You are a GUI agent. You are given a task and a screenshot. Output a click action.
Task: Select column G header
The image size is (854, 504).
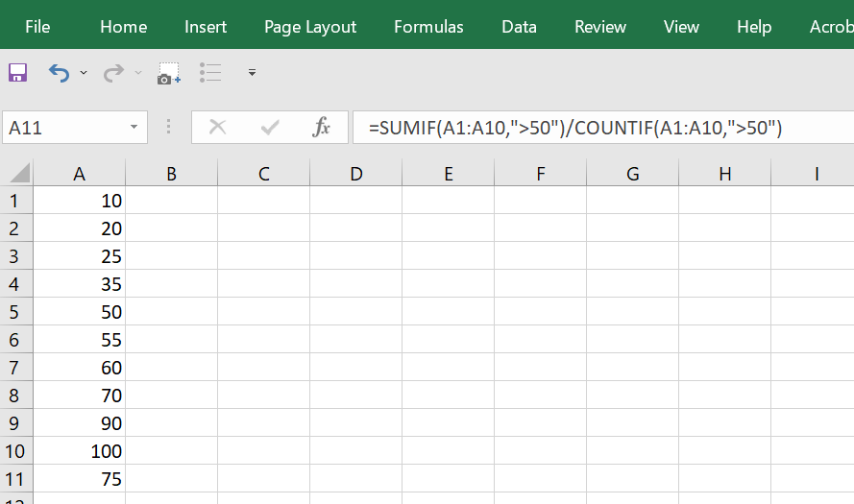(x=632, y=174)
